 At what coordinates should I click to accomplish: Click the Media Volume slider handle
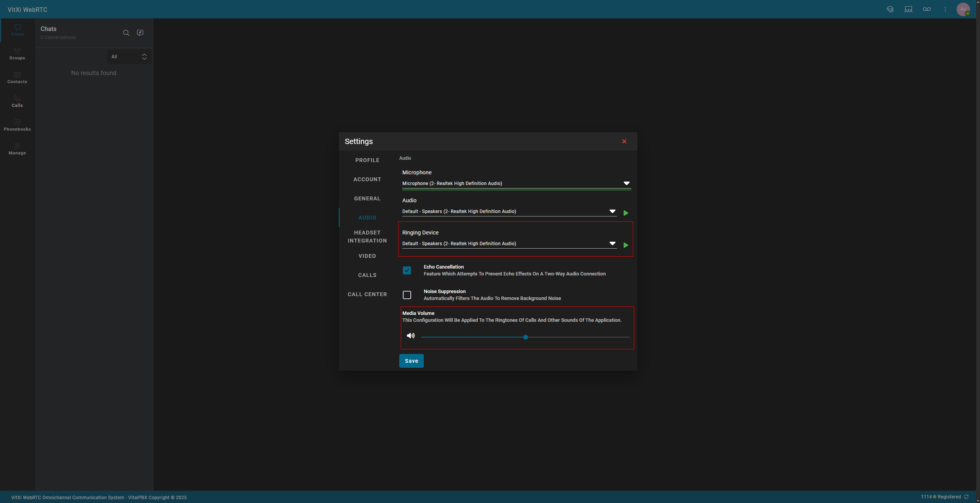[x=526, y=337]
